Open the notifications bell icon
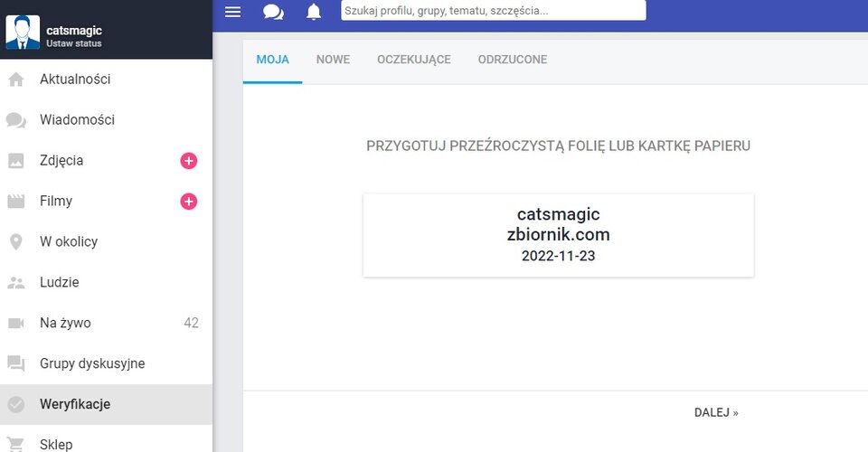Image resolution: width=868 pixels, height=452 pixels. pos(314,11)
